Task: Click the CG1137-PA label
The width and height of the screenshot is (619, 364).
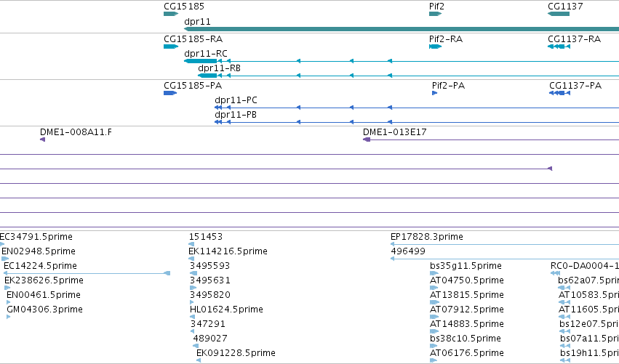Action: pos(575,86)
